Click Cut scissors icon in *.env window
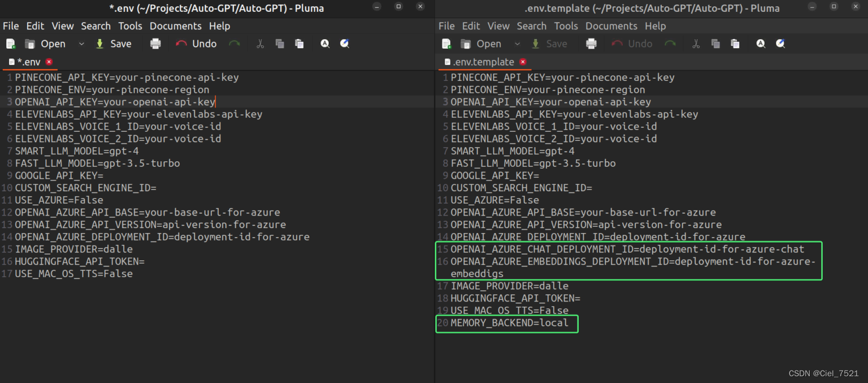 pos(260,44)
